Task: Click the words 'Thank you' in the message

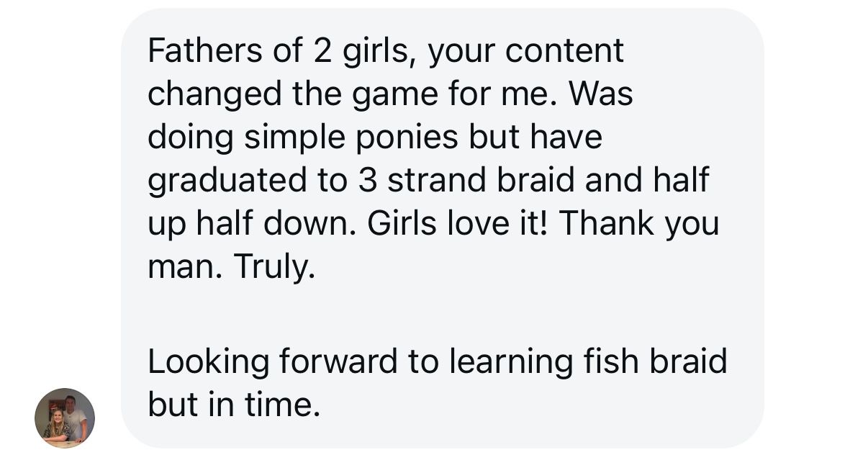Action: (639, 224)
